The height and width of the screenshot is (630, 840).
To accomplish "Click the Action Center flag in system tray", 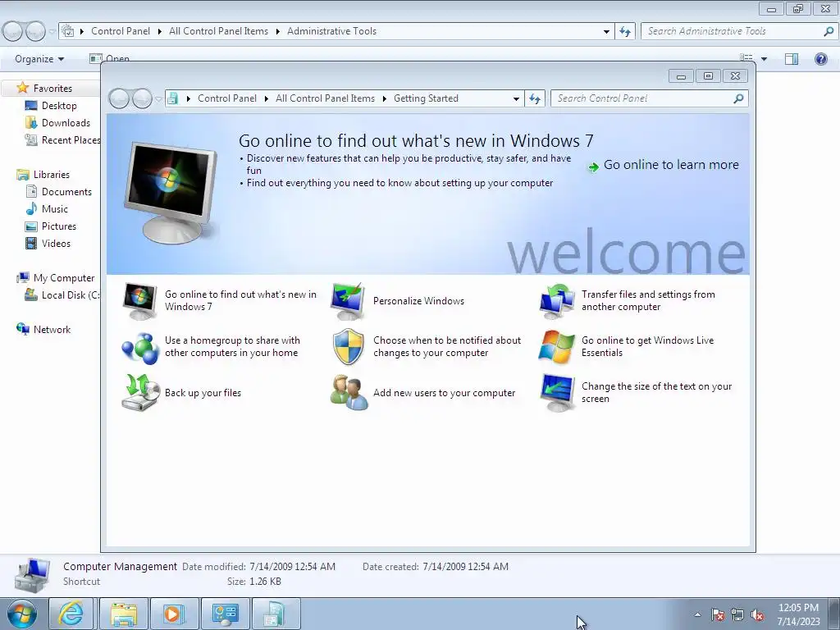I will click(x=717, y=615).
